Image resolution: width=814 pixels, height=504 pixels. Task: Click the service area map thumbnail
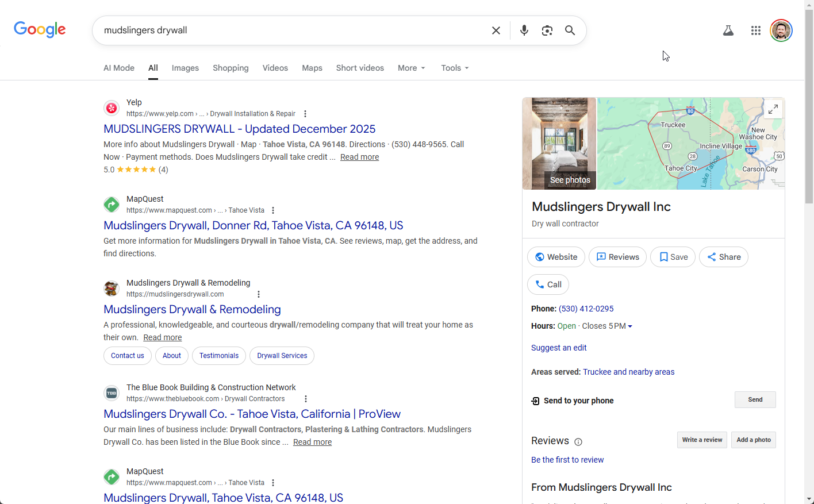(x=691, y=144)
